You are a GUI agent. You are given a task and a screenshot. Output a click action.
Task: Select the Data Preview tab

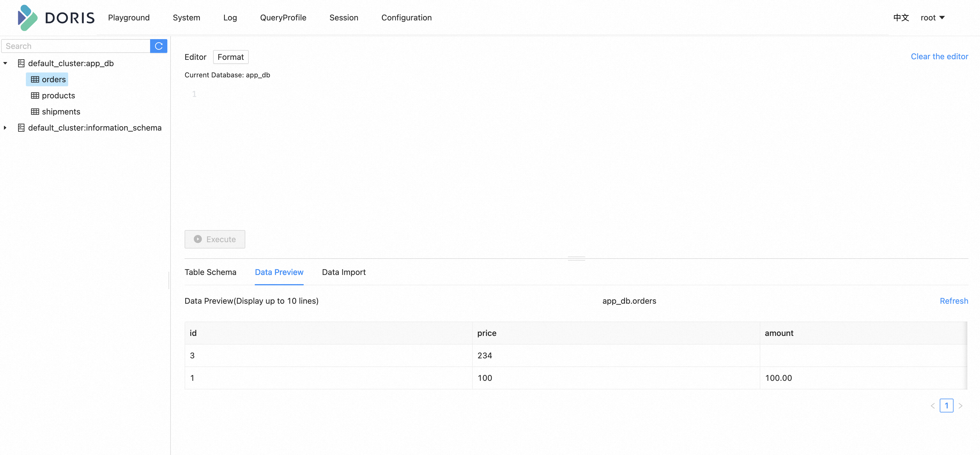coord(279,272)
